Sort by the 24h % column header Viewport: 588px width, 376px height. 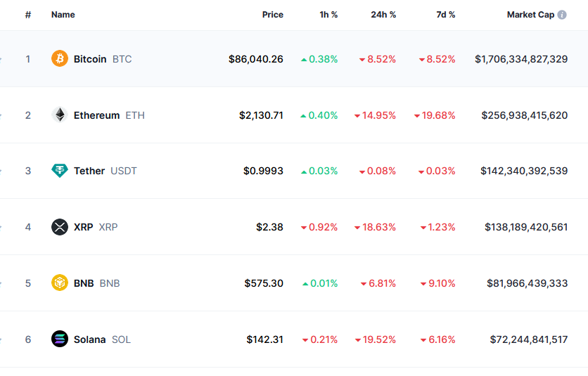[383, 15]
